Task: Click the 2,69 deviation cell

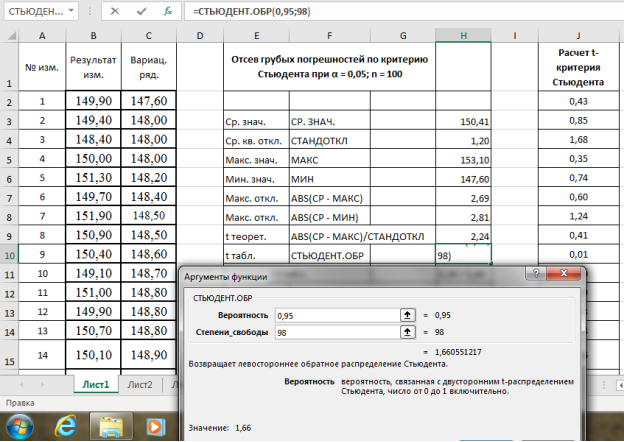Action: pos(463,197)
